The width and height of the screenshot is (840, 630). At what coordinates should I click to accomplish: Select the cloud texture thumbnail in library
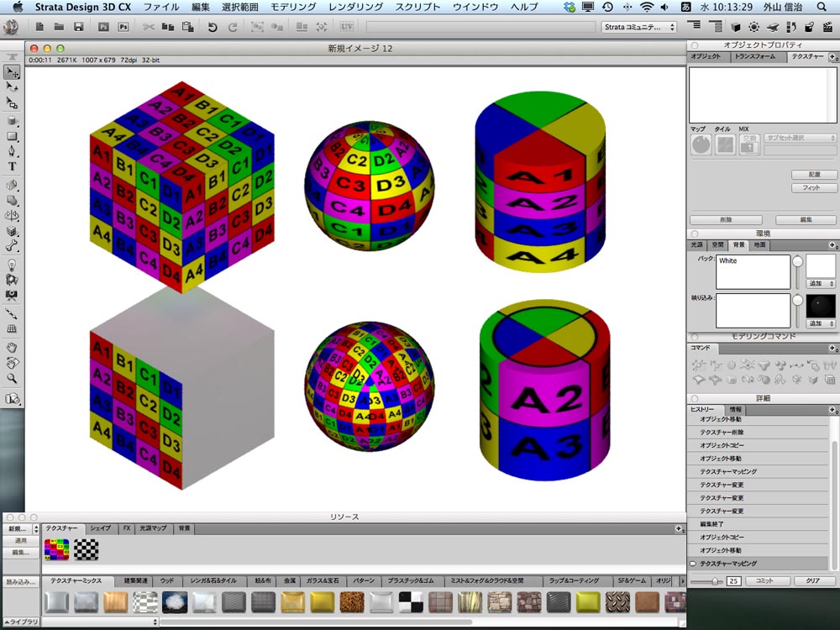(175, 602)
